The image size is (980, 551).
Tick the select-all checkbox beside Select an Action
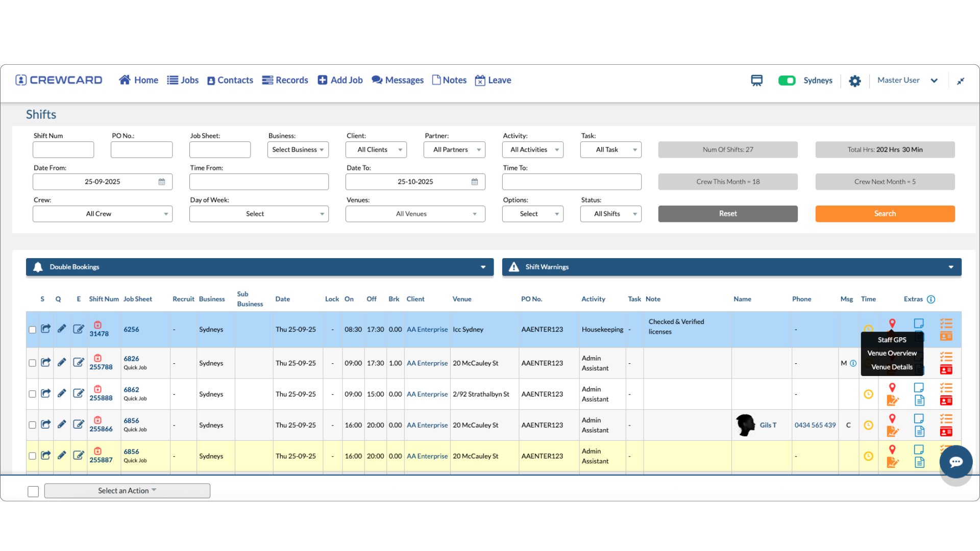coord(33,491)
